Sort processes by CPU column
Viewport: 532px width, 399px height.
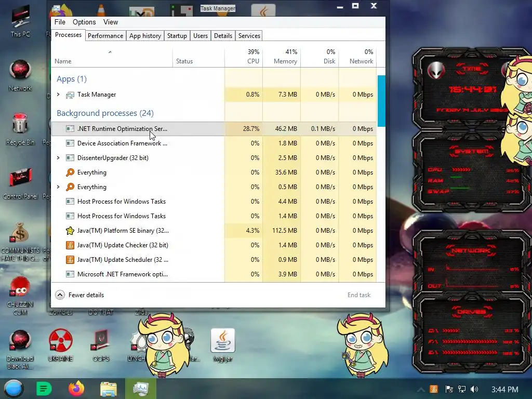click(244, 57)
